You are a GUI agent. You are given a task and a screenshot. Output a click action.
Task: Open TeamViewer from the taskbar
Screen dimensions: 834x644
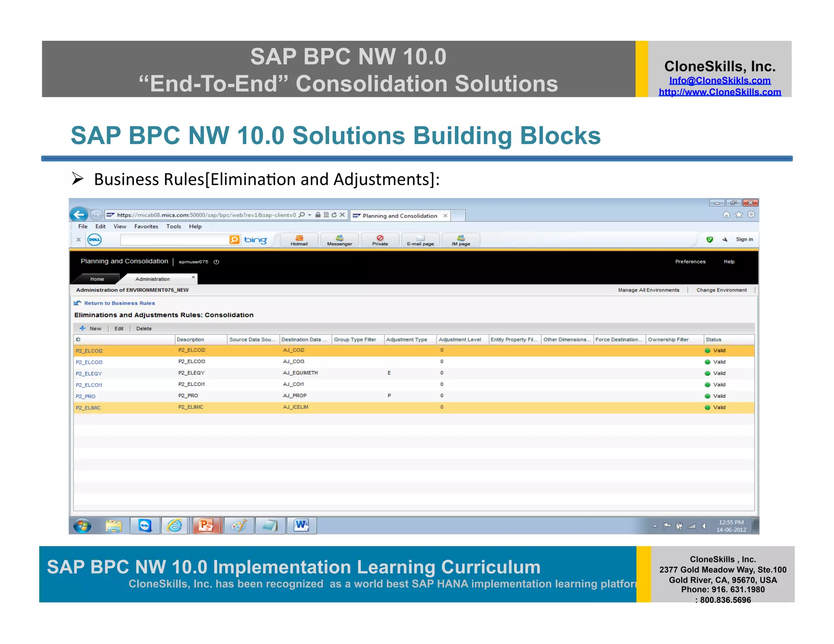click(x=145, y=526)
